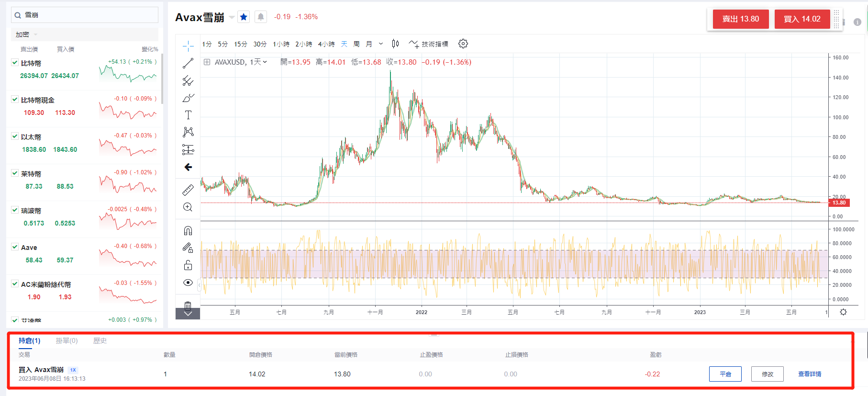Toggle the eye icon to hide drawings
The height and width of the screenshot is (396, 868).
coord(188,283)
